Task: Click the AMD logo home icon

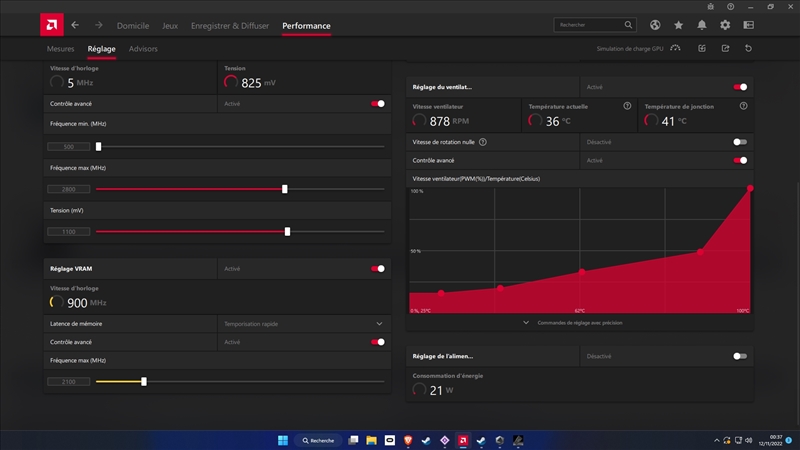Action: [x=52, y=25]
